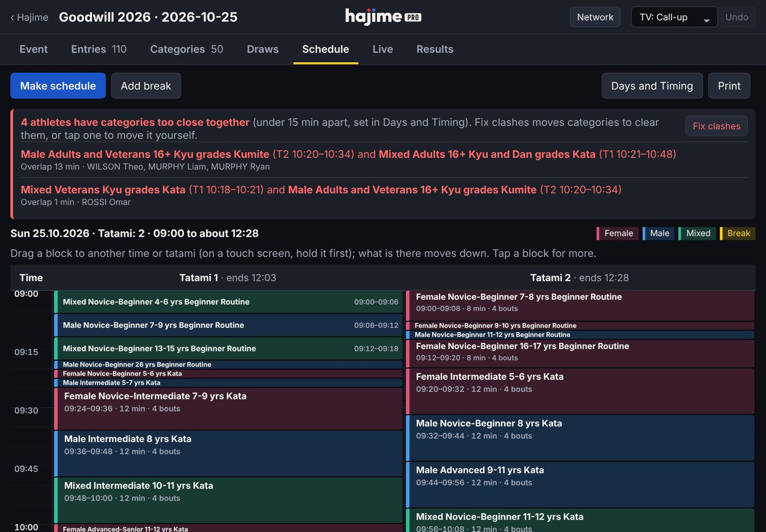This screenshot has height=532, width=766.
Task: Open Mixed Veterans Kyu grades Kata clash link
Action: point(103,189)
